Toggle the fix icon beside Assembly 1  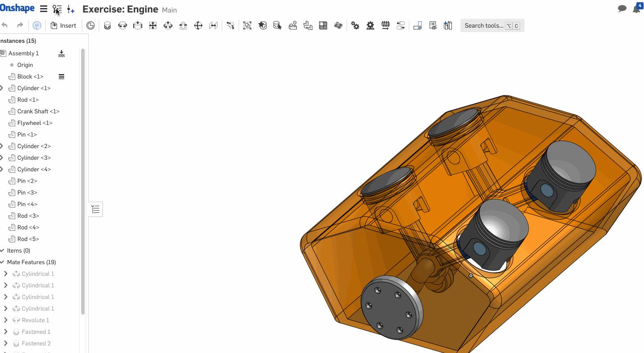point(62,54)
